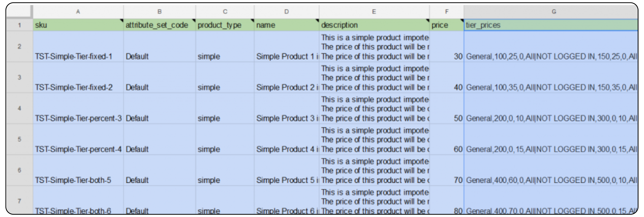Click description cell in the percent-3 row

(374, 108)
